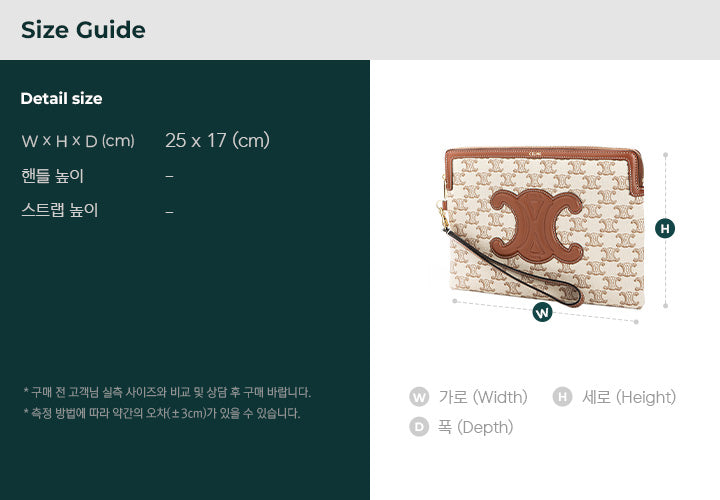Click the gray W legend icon
Image resolution: width=720 pixels, height=500 pixels.
[x=419, y=397]
